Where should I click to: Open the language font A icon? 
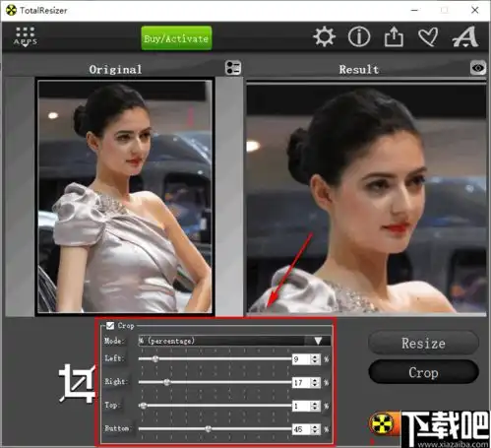click(x=465, y=36)
